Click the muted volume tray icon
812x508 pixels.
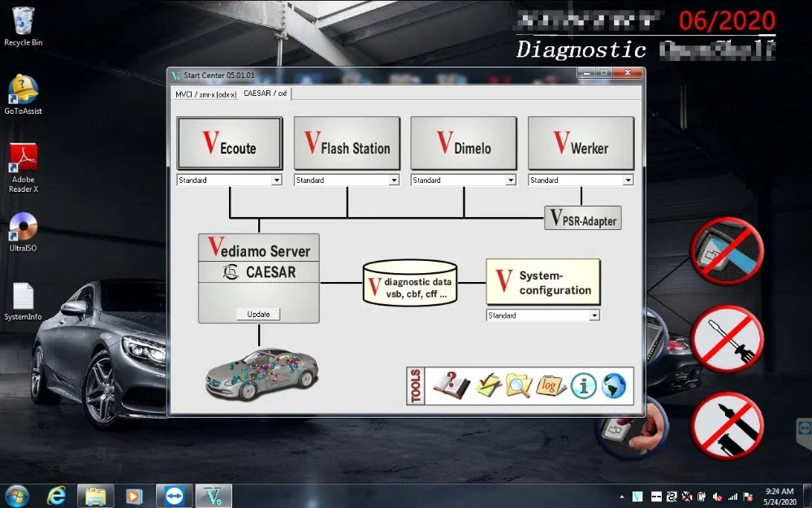click(718, 497)
